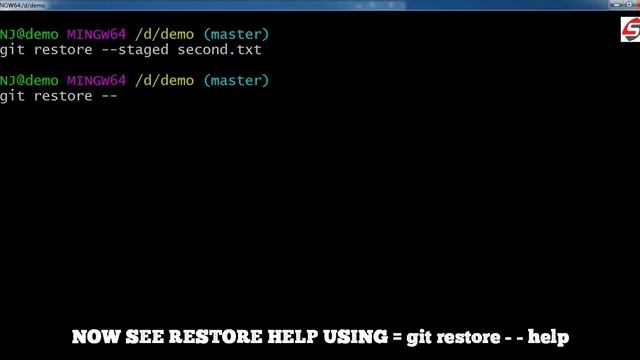The width and height of the screenshot is (640, 360).
Task: Minimize the MINGW64 terminal window
Action: [616, 5]
